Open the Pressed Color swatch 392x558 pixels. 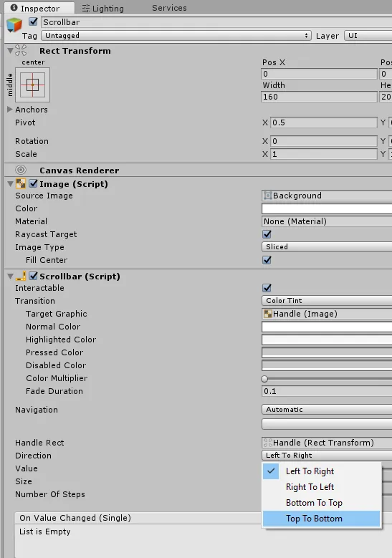327,352
